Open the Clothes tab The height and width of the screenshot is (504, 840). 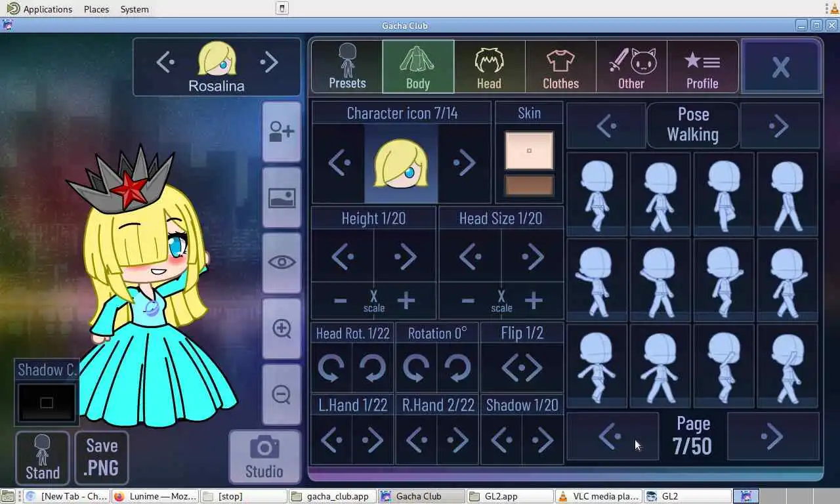(560, 66)
